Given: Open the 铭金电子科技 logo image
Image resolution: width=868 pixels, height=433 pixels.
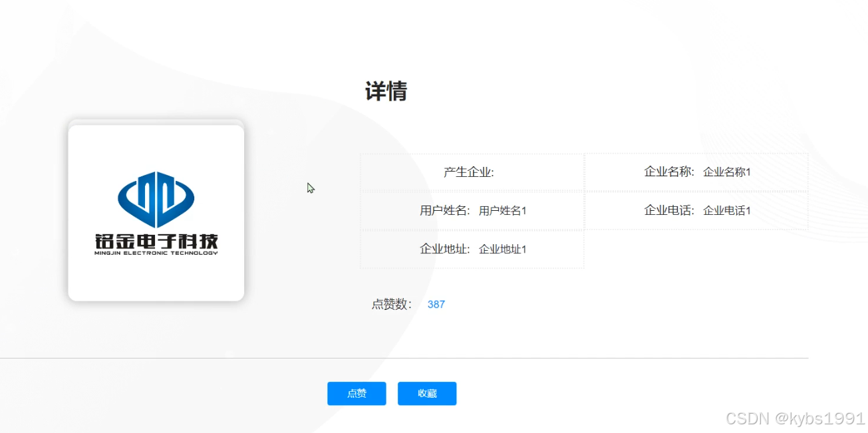Looking at the screenshot, I should pos(156,213).
